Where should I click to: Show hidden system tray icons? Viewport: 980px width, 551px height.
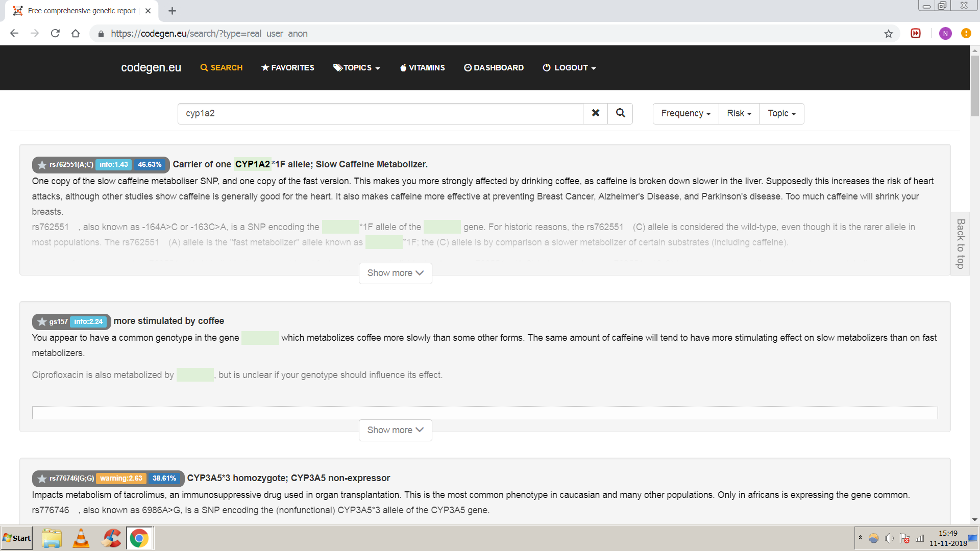(x=861, y=538)
